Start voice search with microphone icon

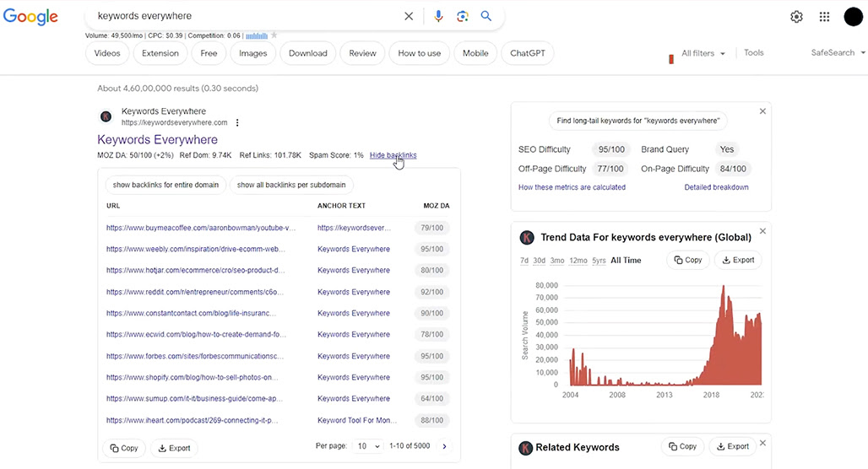(438, 16)
